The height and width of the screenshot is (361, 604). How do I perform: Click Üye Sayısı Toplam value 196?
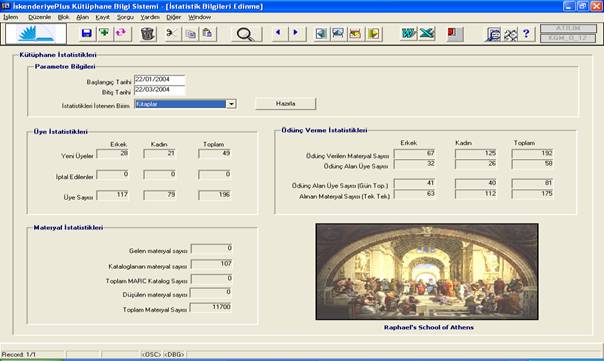[x=215, y=195]
